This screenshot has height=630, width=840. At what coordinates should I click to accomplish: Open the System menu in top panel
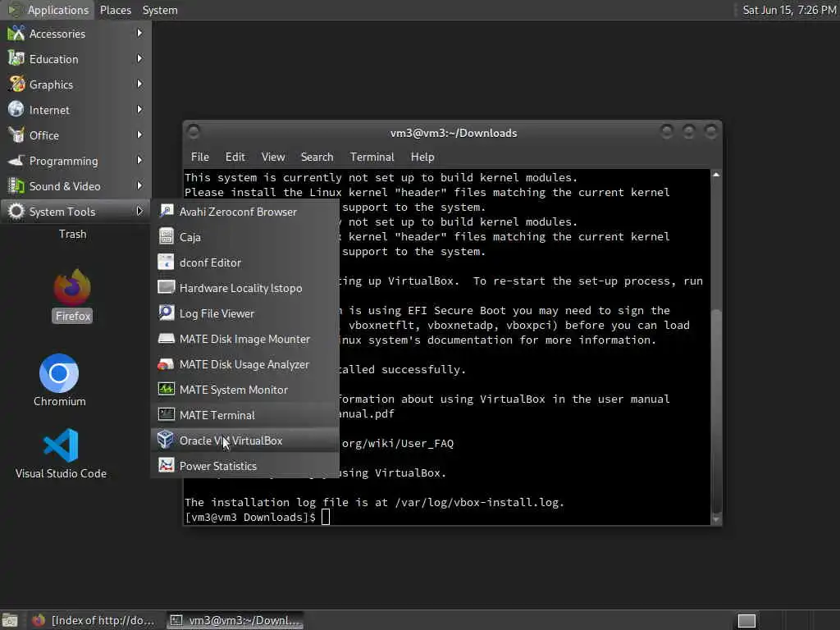click(160, 10)
